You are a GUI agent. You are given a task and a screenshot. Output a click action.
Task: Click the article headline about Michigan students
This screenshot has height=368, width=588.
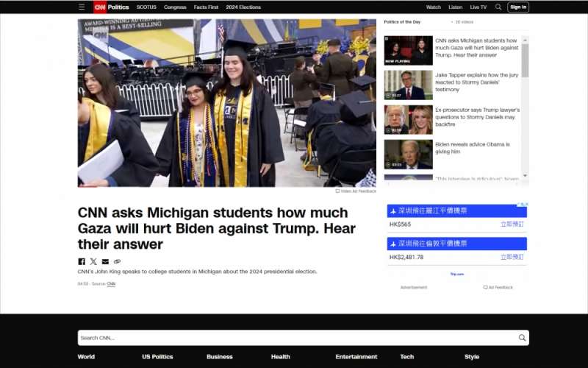216,228
